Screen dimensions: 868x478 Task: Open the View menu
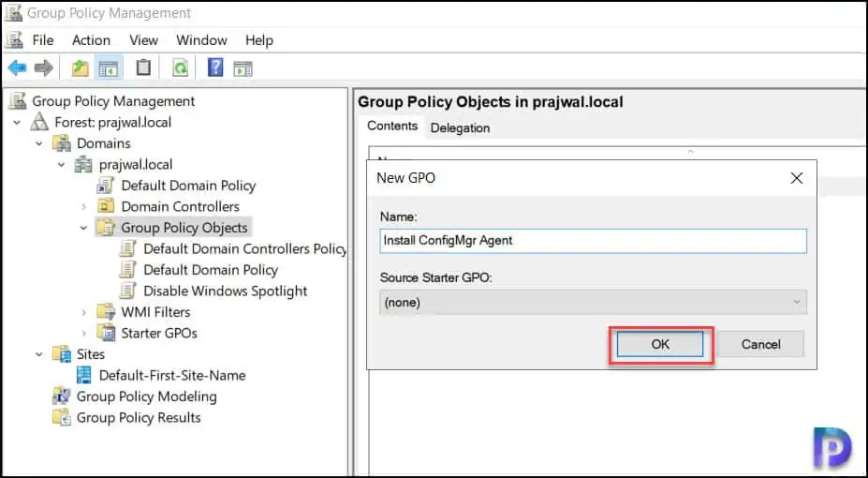pos(143,39)
